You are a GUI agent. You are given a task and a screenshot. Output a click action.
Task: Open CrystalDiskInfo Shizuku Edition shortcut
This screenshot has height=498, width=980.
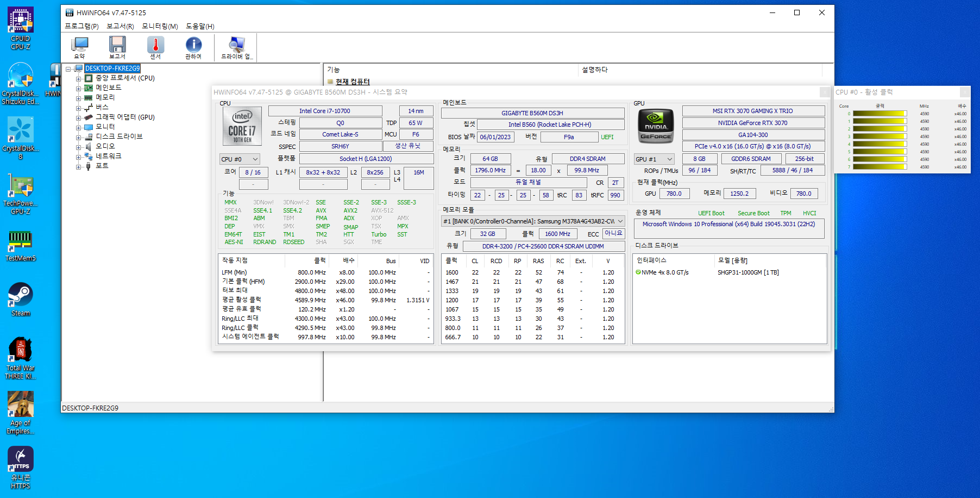21,84
